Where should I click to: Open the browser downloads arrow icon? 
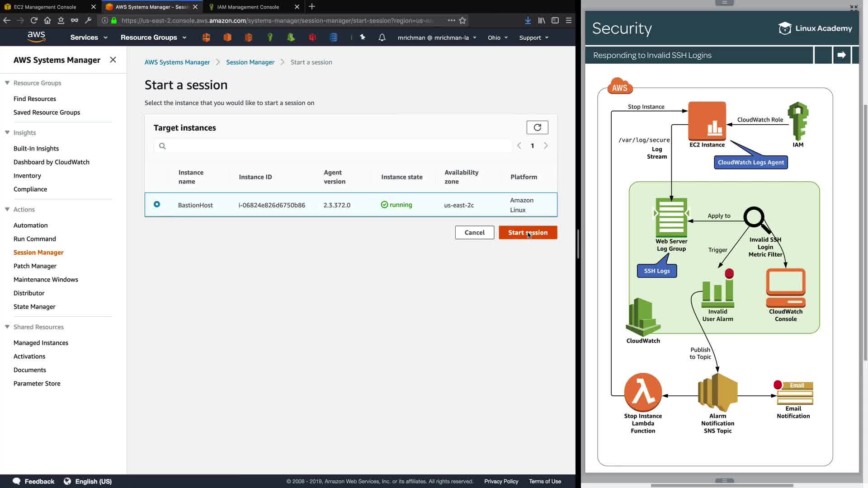528,20
